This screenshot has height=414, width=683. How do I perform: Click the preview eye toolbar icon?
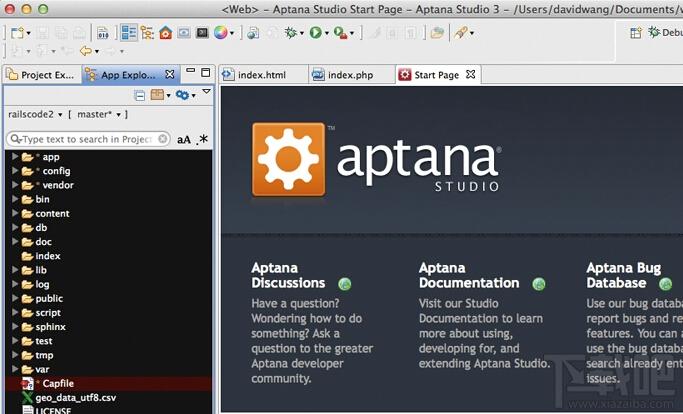[184, 33]
